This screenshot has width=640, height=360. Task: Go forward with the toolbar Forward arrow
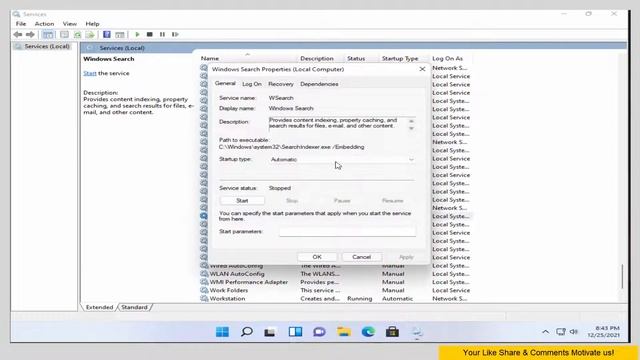click(30, 35)
